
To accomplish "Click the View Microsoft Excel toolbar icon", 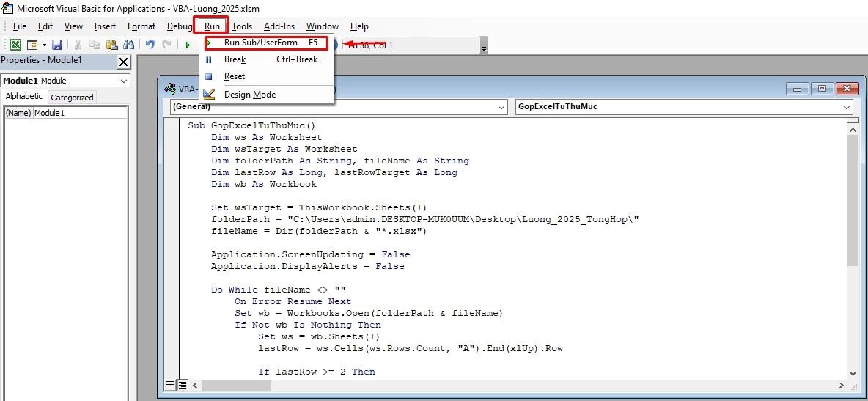I will coord(15,45).
